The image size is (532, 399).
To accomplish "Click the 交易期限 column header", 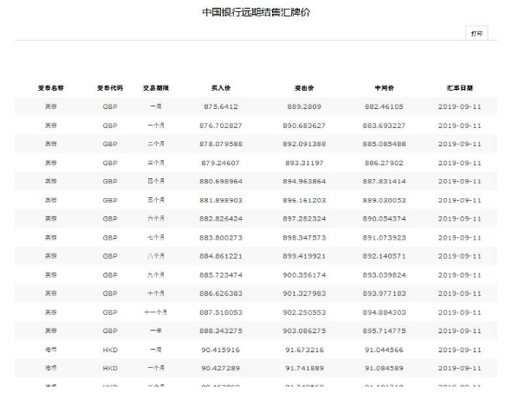I will coord(156,87).
